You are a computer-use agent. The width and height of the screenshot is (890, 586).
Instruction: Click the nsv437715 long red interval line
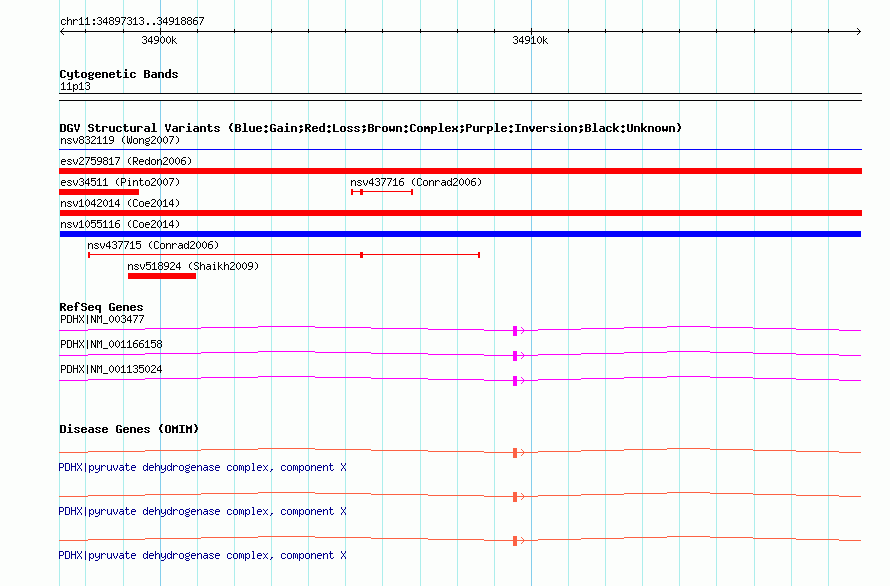(x=284, y=255)
